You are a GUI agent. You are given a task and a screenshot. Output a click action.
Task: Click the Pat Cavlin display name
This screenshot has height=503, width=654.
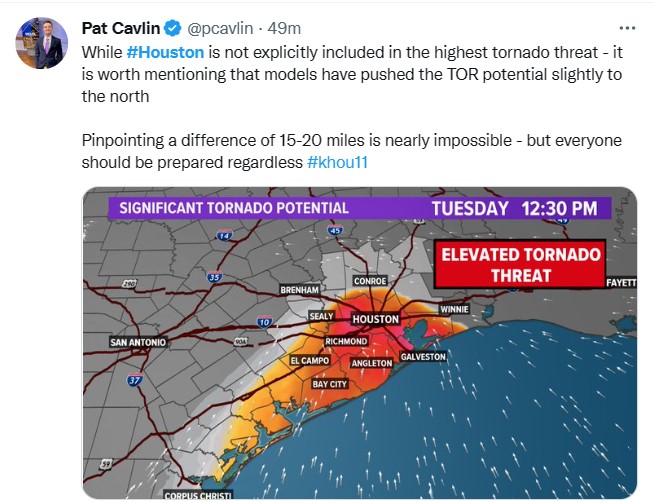point(122,28)
